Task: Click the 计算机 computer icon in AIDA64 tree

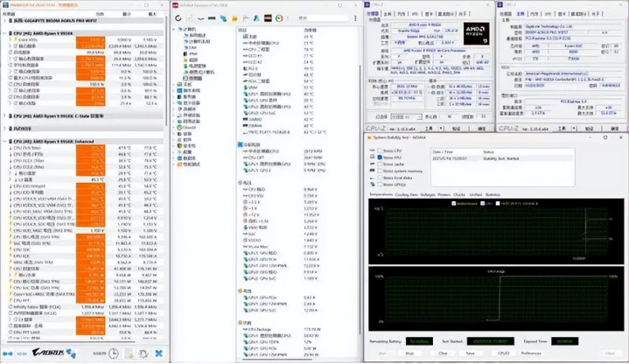Action: [178, 29]
